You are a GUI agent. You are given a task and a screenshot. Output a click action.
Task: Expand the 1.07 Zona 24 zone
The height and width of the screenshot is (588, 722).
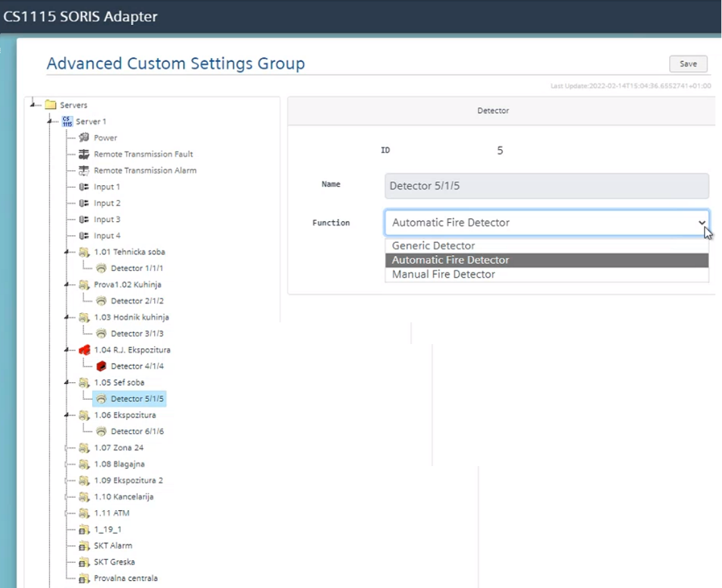point(67,448)
